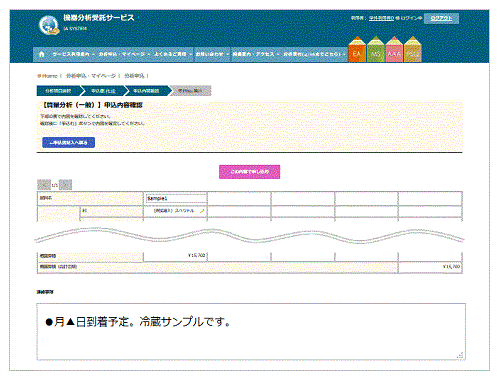The width and height of the screenshot is (500, 378).
Task: Expand the お問い合わせ menu
Action: pos(212,54)
